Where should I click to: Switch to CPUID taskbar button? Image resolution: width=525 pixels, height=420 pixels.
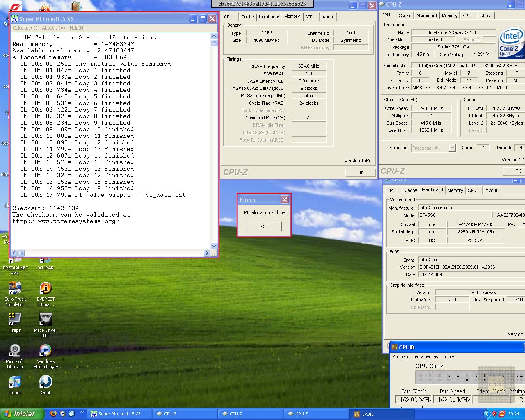[x=381, y=414]
